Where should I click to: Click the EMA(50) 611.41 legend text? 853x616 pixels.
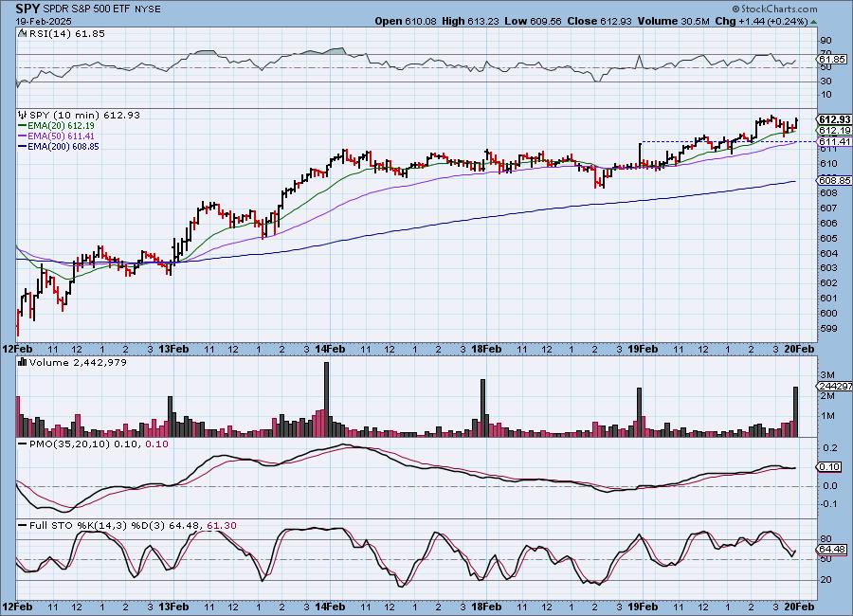coord(61,136)
